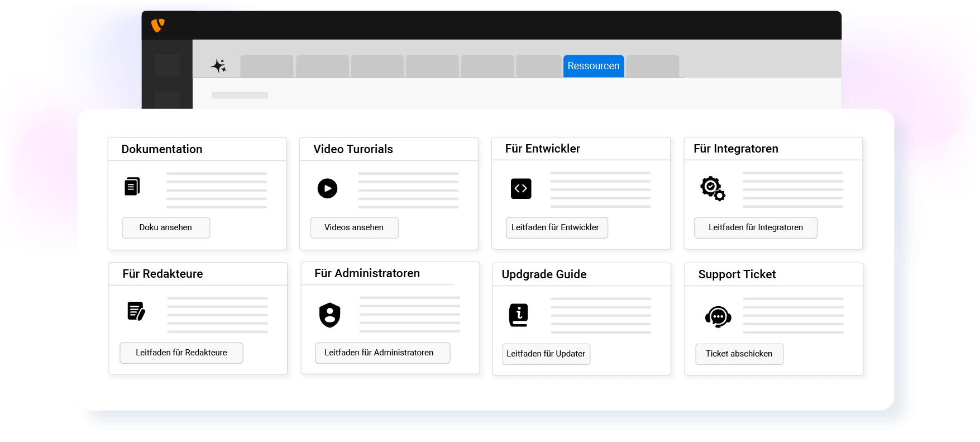
Task: Click the Für Entwickler heading
Action: pyautogui.click(x=543, y=149)
